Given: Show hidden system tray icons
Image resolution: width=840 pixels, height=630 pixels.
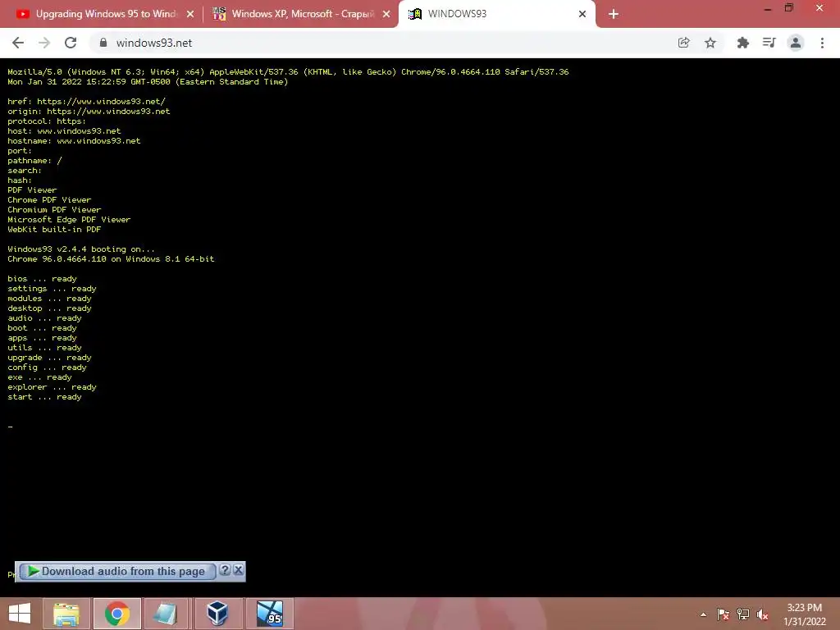Looking at the screenshot, I should point(703,614).
